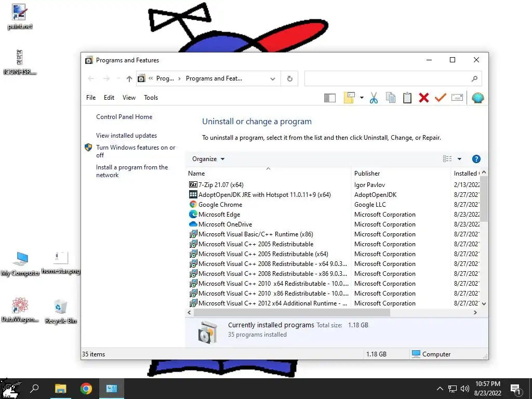Click the Control Panel taskbar button
Screen dimensions: 532x399
pos(112,389)
